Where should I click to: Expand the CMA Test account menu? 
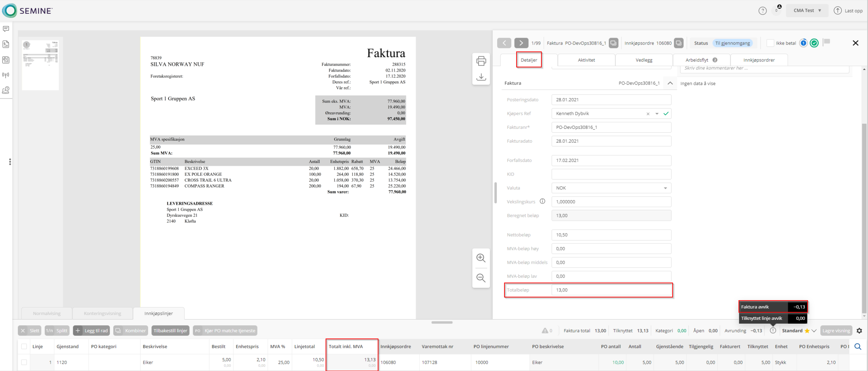point(807,11)
